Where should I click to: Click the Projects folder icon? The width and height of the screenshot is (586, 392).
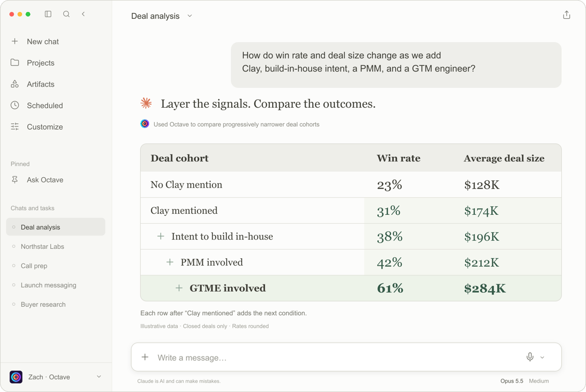tap(15, 62)
